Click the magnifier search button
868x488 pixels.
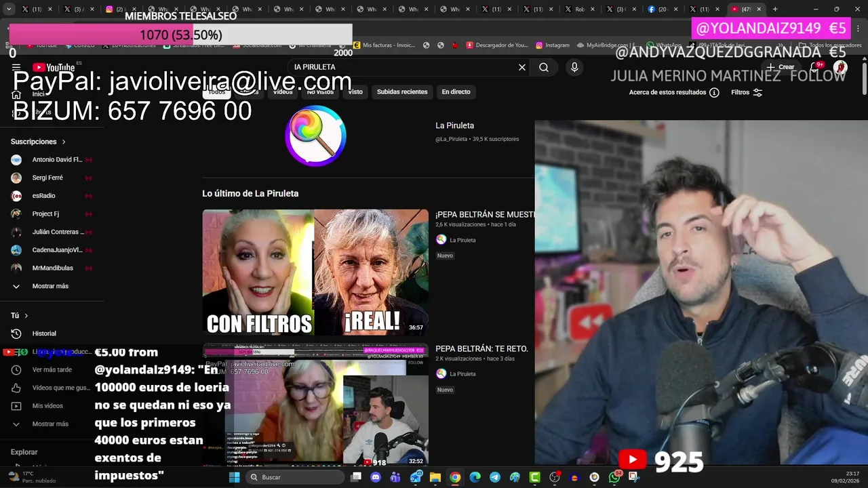pyautogui.click(x=544, y=67)
